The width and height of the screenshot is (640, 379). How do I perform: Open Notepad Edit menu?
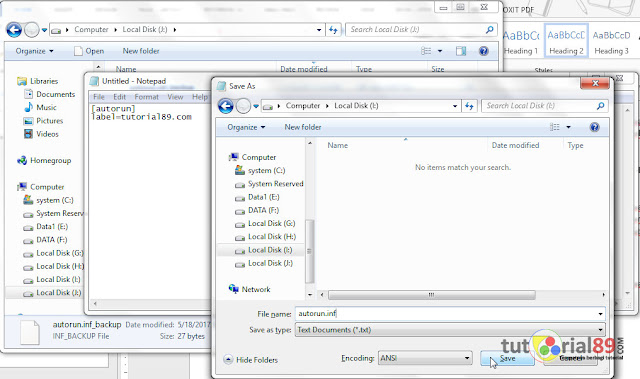119,97
